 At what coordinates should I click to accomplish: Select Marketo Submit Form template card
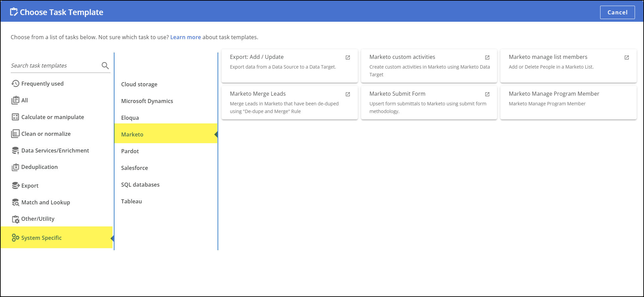429,103
